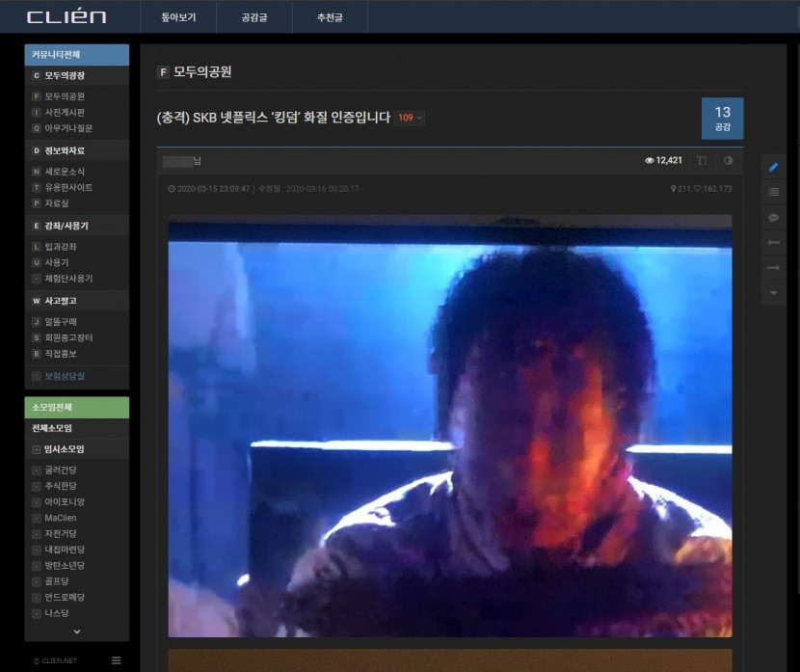Viewport: 800px width, 672px height.
Task: Click the heart icon in the IP address
Action: (x=697, y=189)
